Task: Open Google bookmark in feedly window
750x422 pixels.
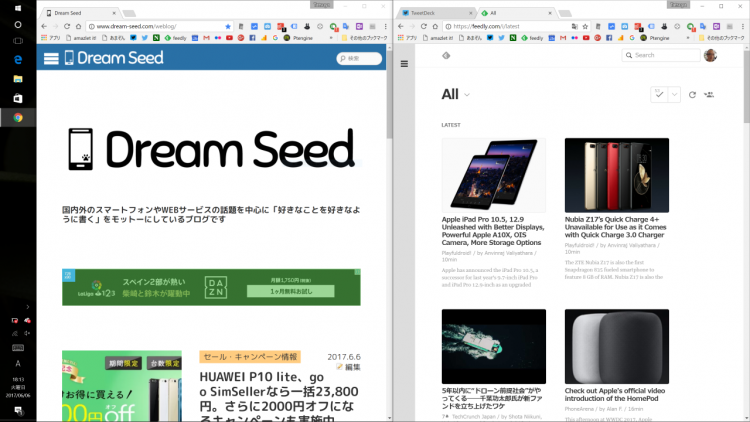Action: (x=632, y=38)
